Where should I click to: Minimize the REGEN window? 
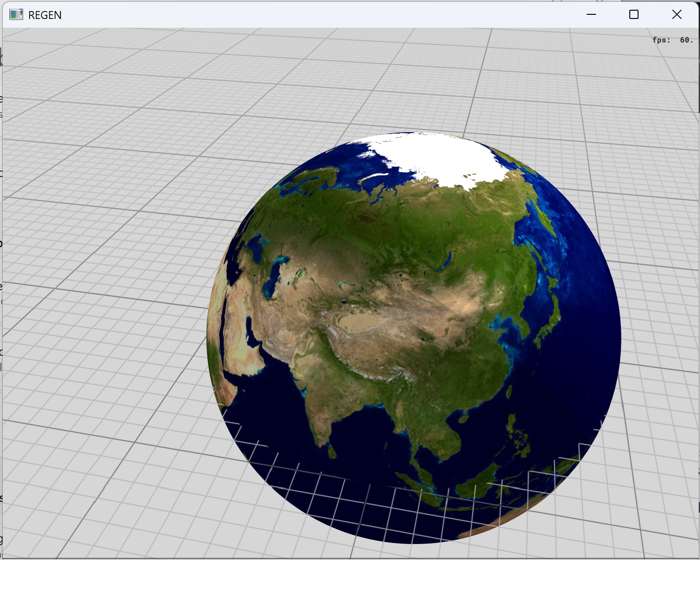[591, 15]
